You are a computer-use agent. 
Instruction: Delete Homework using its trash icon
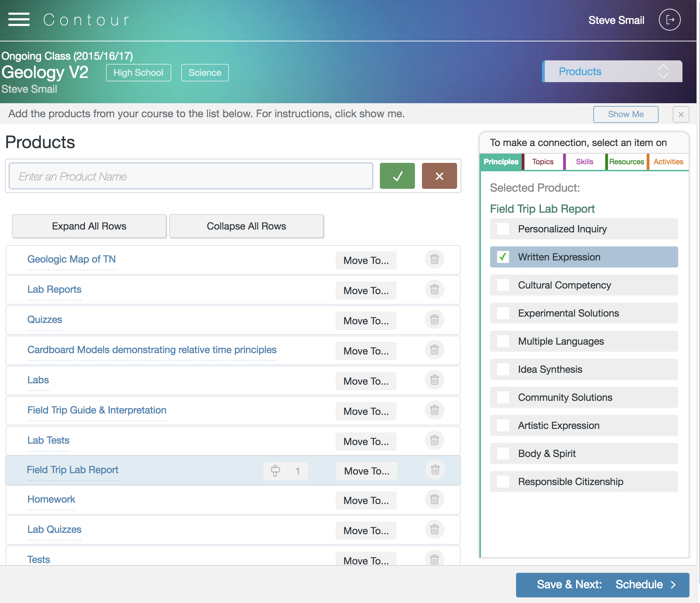pyautogui.click(x=435, y=500)
